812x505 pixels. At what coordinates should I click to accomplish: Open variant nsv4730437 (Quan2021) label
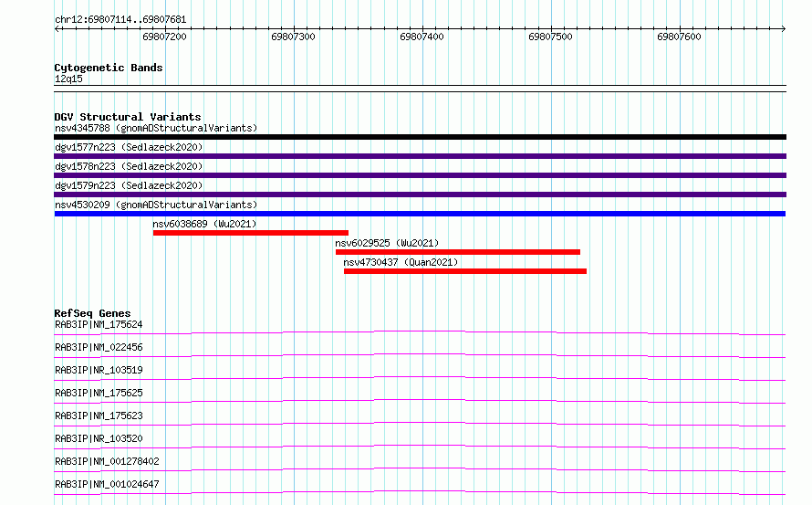tap(401, 262)
